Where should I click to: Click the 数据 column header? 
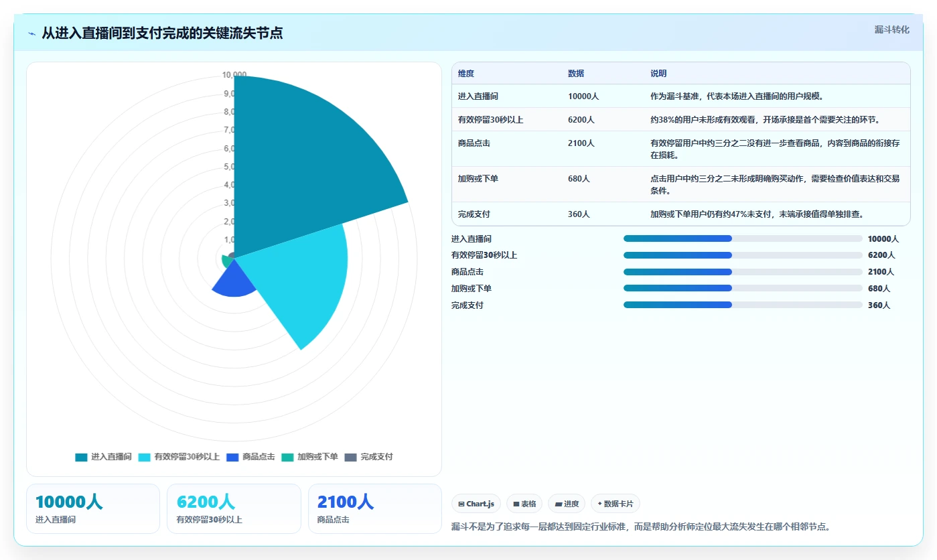click(x=576, y=74)
